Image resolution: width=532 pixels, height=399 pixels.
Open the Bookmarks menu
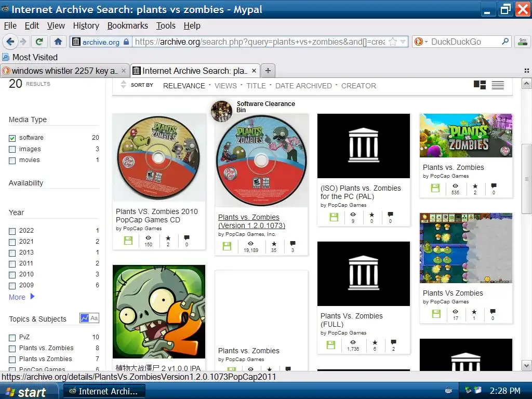(128, 25)
